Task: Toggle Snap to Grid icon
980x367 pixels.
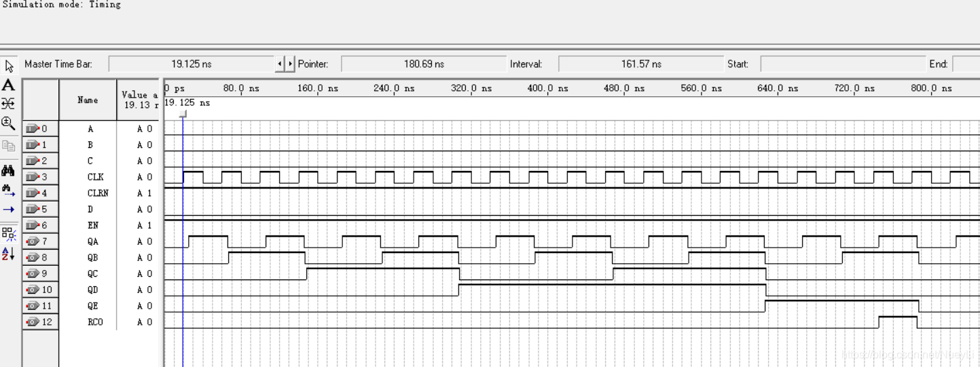Action: tap(8, 234)
